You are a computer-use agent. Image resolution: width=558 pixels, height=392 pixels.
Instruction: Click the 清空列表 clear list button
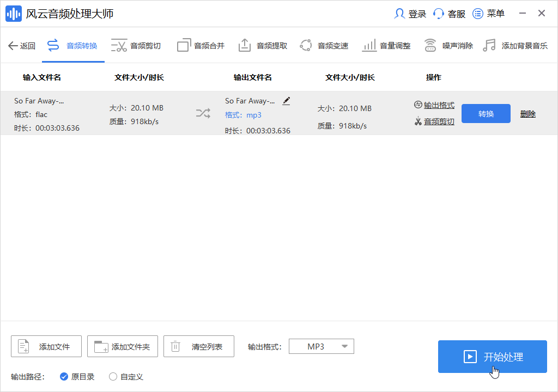coord(198,346)
